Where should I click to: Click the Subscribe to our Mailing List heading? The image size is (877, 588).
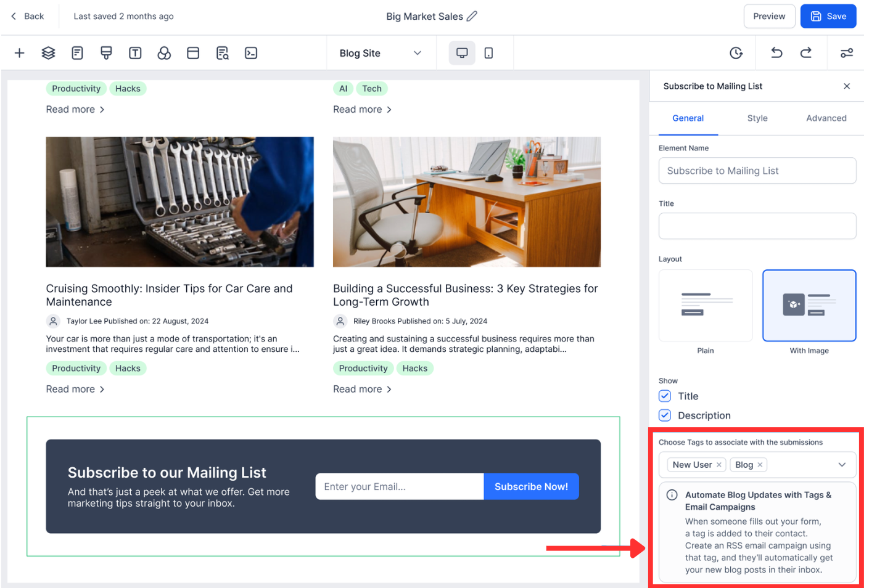[x=167, y=473]
